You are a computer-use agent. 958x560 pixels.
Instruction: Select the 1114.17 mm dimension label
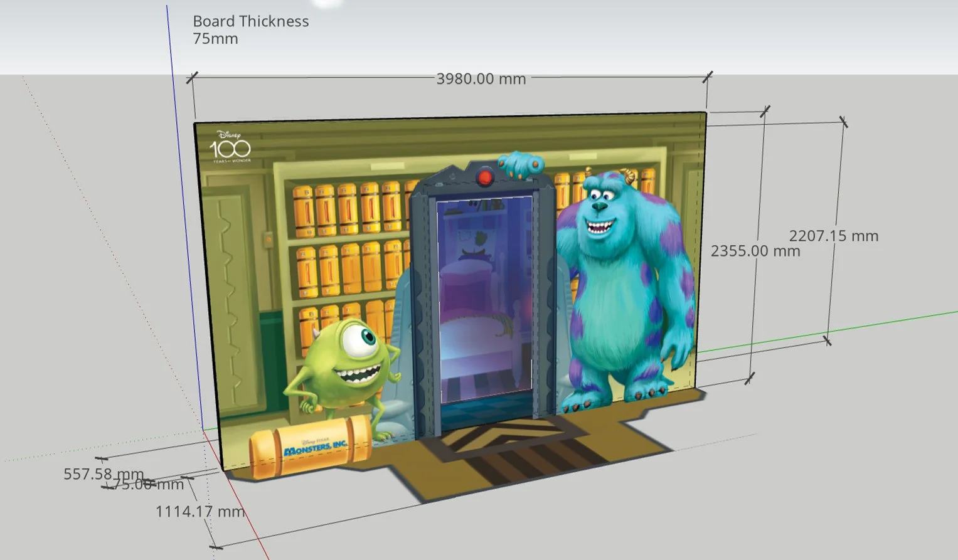(200, 511)
